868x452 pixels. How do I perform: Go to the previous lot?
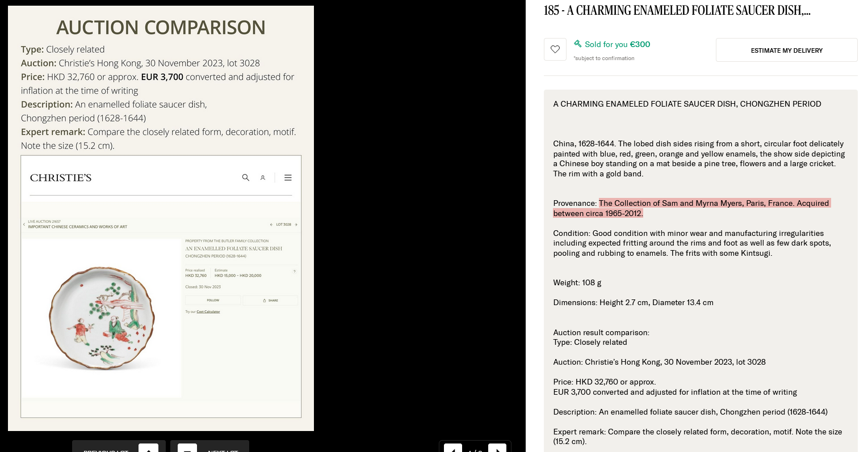(x=119, y=446)
